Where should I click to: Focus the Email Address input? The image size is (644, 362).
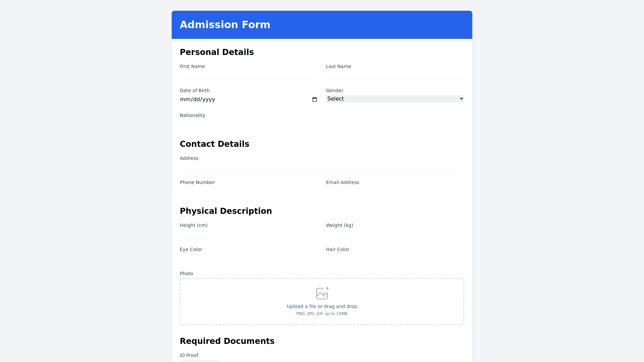click(395, 191)
